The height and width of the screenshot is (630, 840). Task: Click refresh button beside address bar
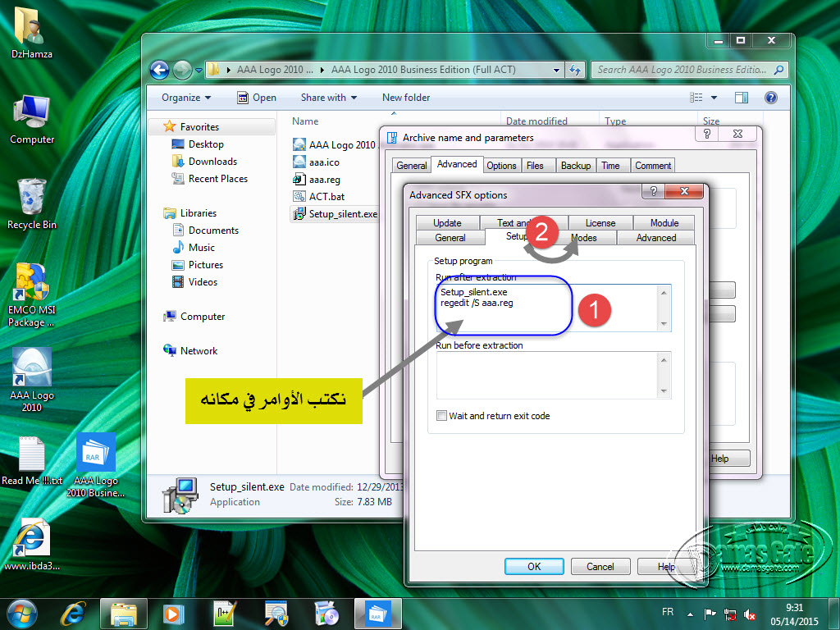[575, 70]
